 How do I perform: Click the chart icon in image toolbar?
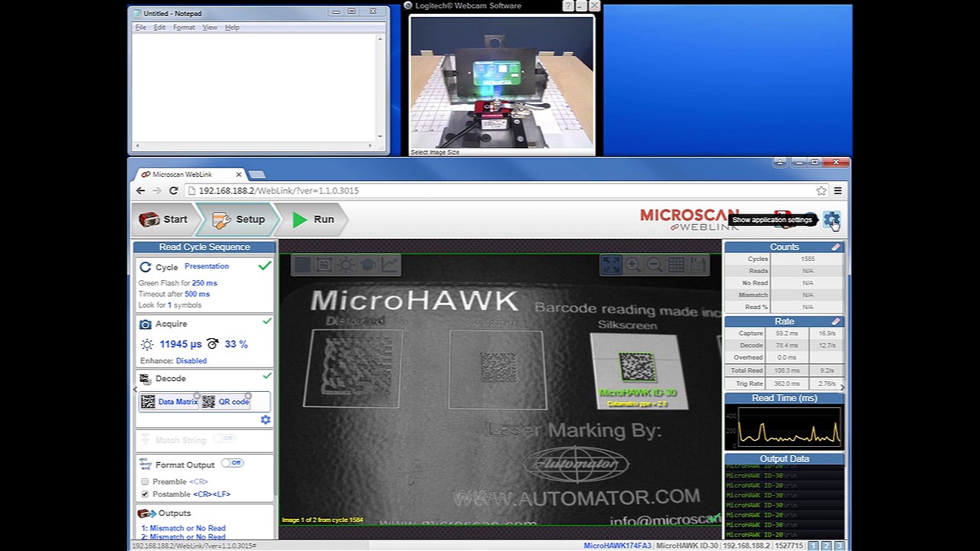(390, 265)
